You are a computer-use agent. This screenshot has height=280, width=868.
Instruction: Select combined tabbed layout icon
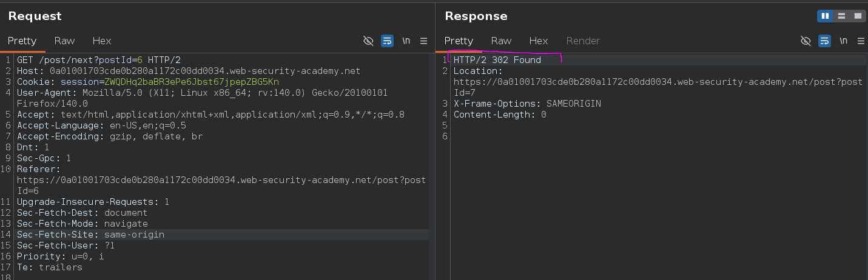coord(857,16)
